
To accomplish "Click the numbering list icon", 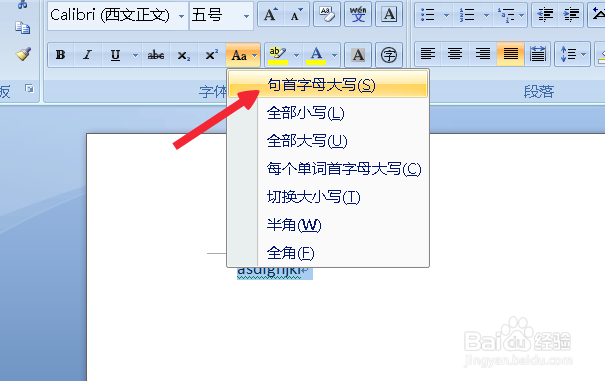I will pyautogui.click(x=467, y=15).
